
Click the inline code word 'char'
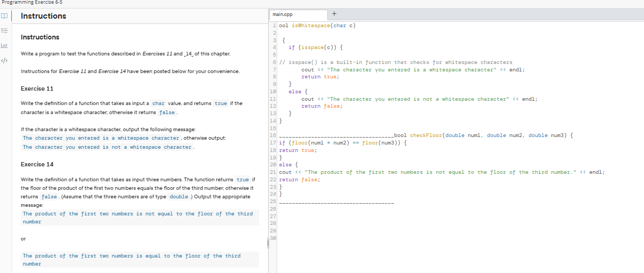coord(158,103)
